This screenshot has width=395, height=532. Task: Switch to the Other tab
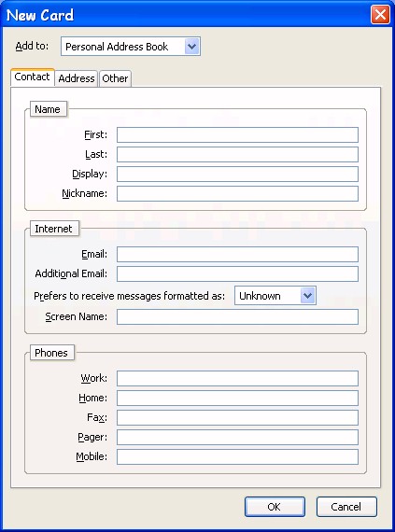(115, 78)
